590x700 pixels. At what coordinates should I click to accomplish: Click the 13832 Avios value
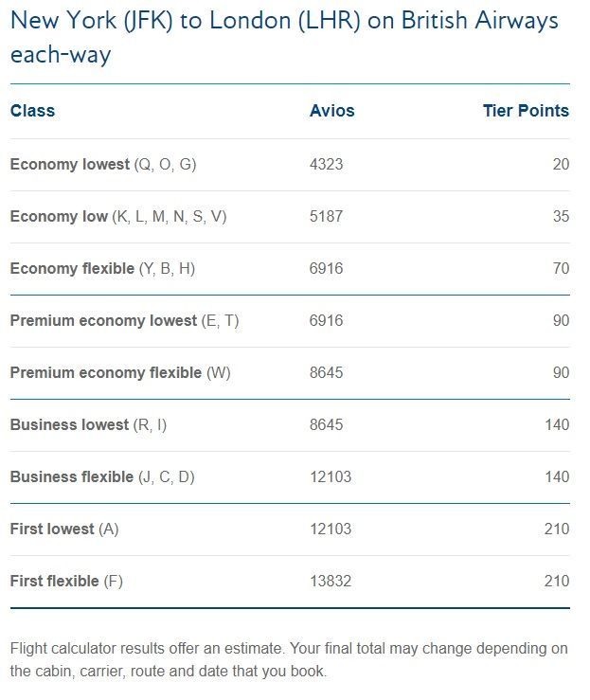point(331,581)
